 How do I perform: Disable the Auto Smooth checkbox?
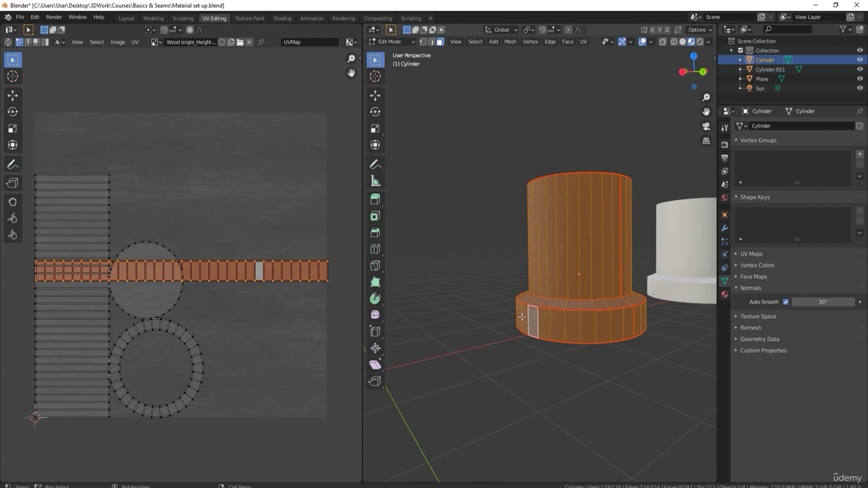coord(785,302)
